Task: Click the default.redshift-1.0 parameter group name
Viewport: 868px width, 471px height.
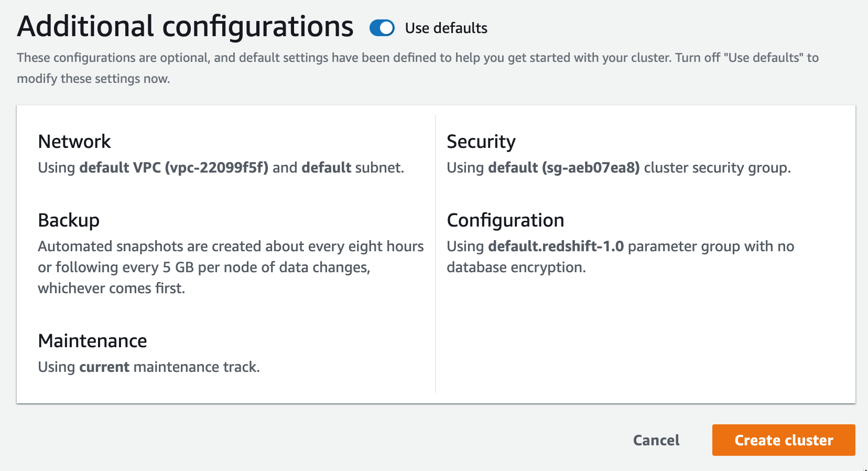Action: pyautogui.click(x=556, y=247)
